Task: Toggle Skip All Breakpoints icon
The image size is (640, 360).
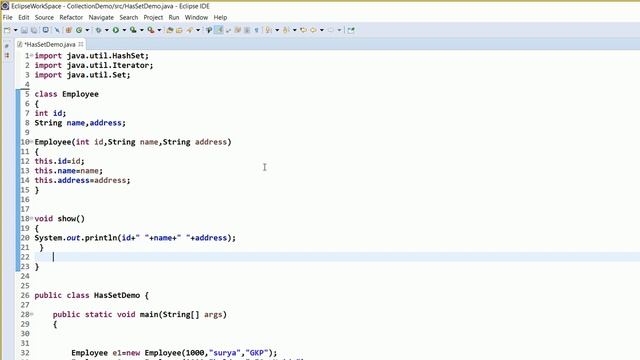Action: (x=57, y=30)
